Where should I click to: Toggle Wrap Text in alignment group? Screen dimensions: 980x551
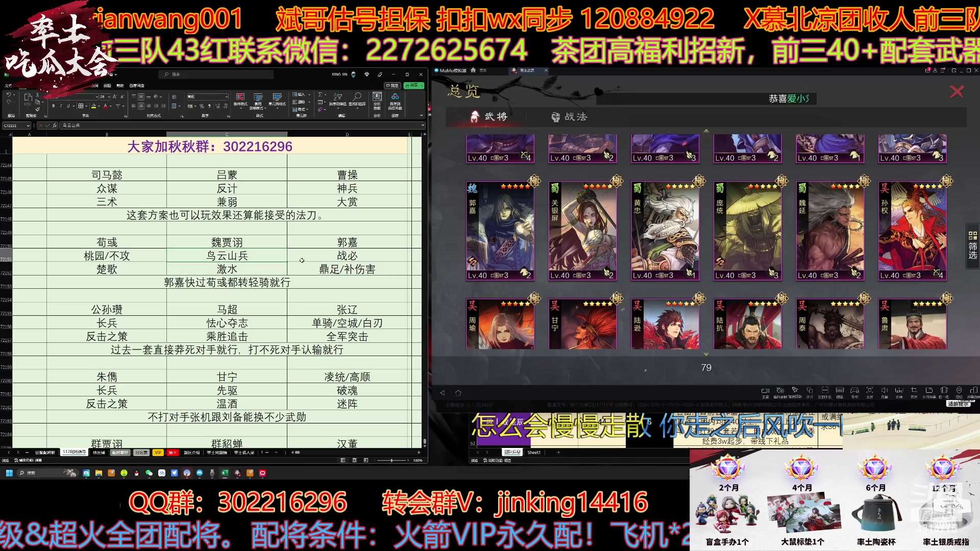coord(174,97)
